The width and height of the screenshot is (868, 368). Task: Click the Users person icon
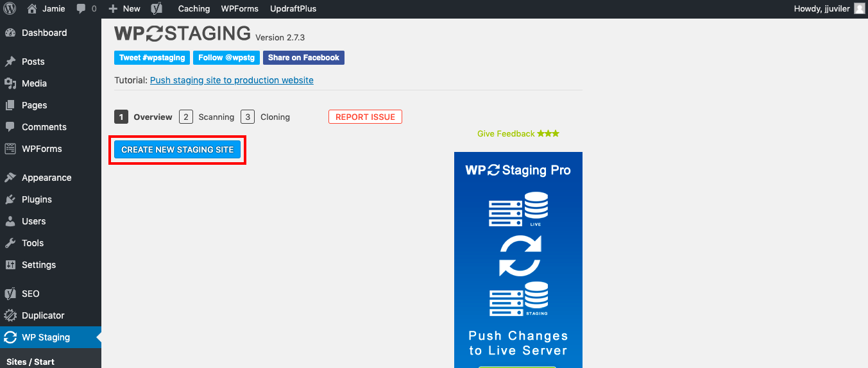[x=10, y=221]
